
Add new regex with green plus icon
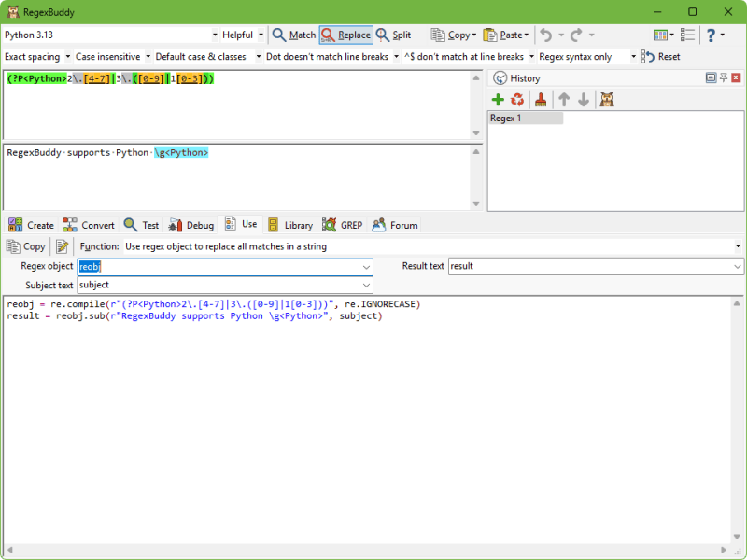click(498, 100)
